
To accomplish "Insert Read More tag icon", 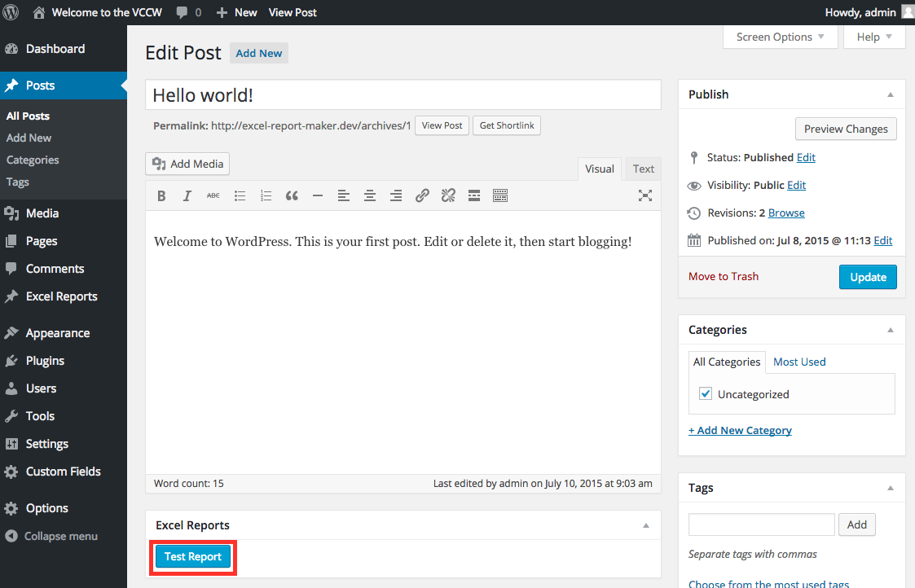I will coord(474,195).
